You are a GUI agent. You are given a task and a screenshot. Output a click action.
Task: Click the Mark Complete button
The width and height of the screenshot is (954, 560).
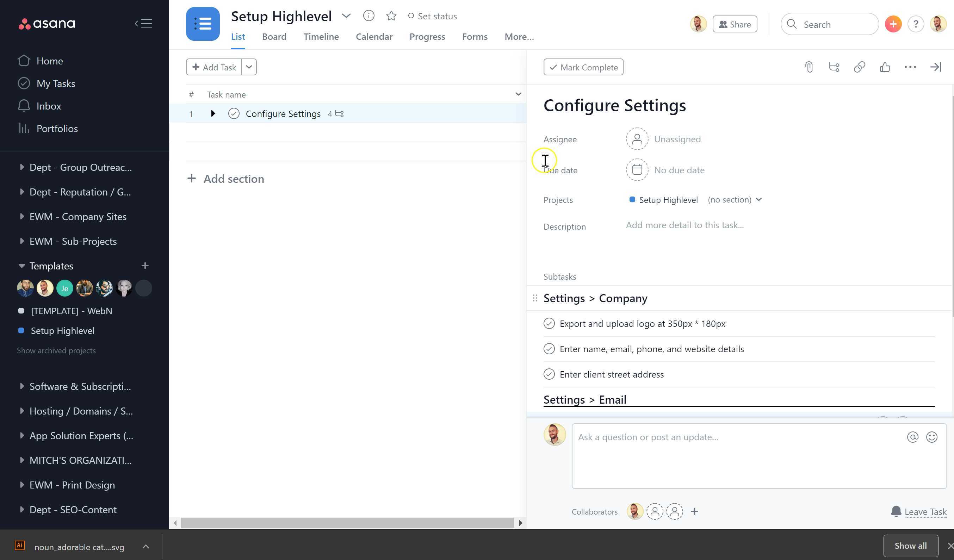click(583, 67)
